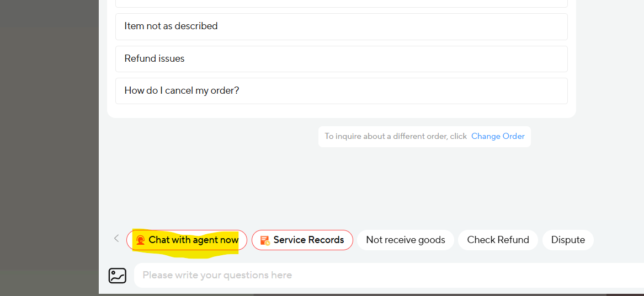Click the headset icon for agent chat

(140, 240)
